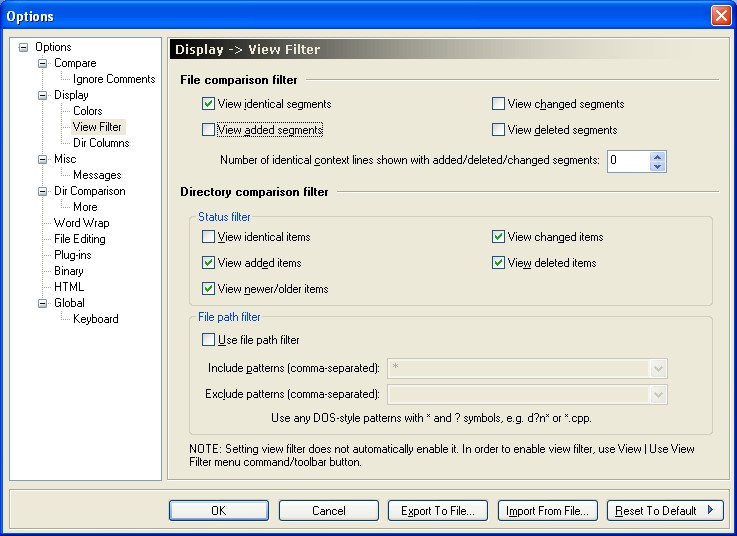Toggle View deleted items checkbox

pos(498,263)
